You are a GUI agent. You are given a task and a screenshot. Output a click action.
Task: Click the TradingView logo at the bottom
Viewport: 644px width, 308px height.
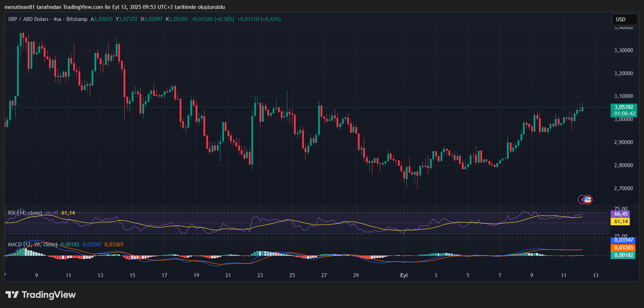click(40, 295)
